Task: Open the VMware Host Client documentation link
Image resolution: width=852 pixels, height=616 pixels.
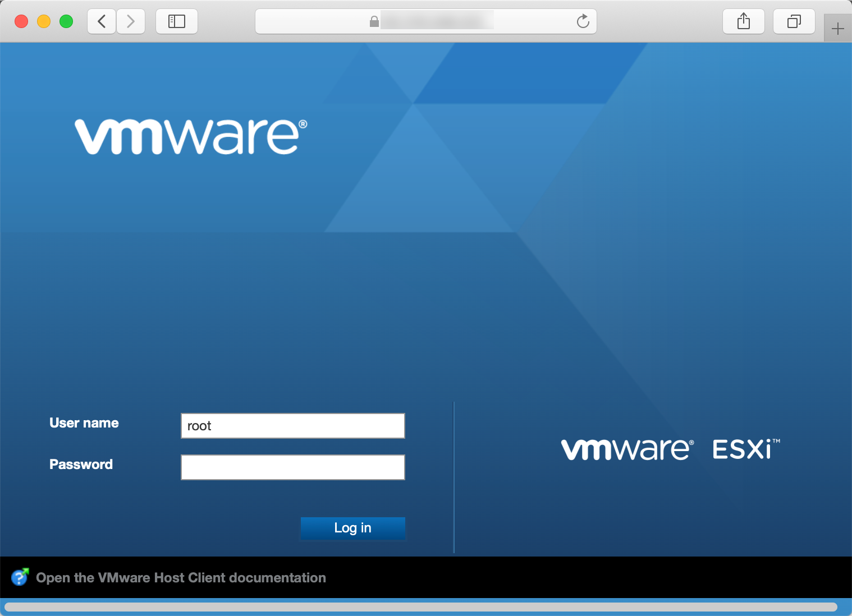Action: coord(181,578)
